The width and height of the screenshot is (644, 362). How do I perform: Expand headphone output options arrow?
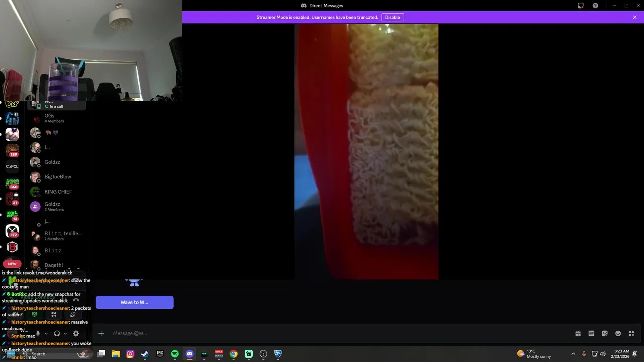pos(65,333)
